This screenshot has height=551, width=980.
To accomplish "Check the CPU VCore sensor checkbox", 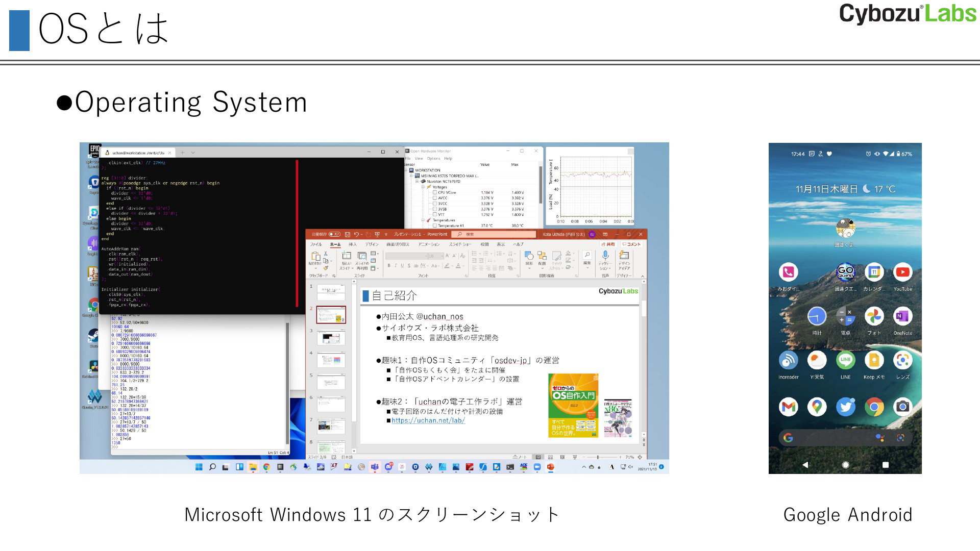I will click(x=435, y=193).
